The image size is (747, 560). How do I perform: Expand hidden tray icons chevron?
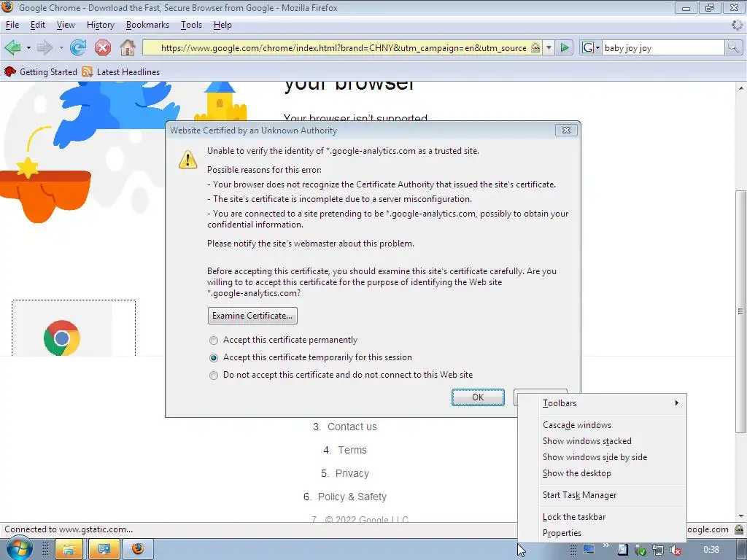pyautogui.click(x=606, y=545)
